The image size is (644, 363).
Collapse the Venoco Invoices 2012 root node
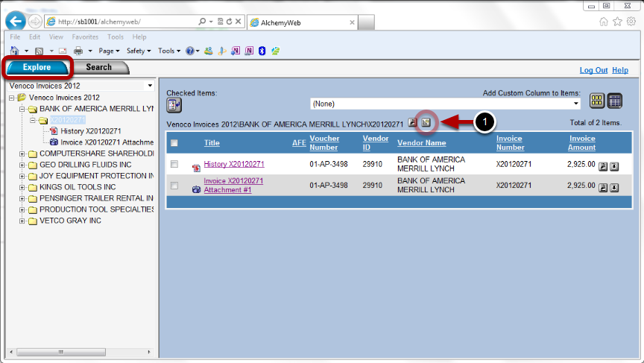[11, 98]
